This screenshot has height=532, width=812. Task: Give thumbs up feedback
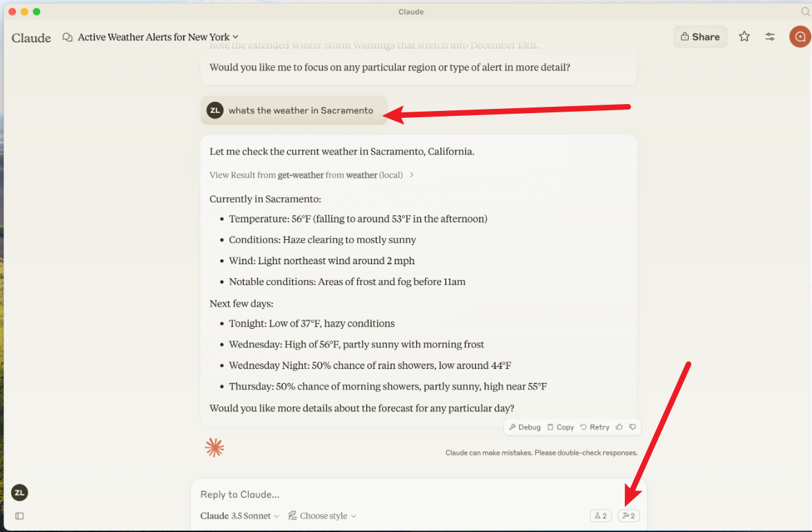click(x=619, y=427)
